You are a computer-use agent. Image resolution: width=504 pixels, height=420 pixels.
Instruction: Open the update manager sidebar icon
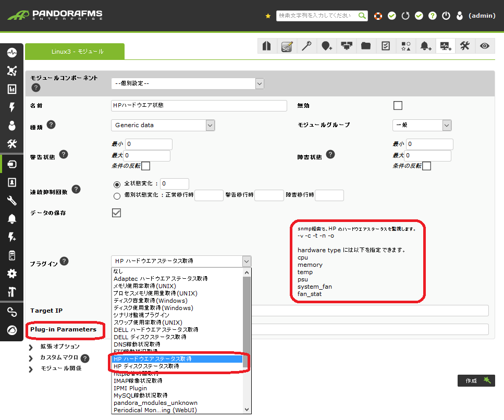pyautogui.click(x=12, y=330)
